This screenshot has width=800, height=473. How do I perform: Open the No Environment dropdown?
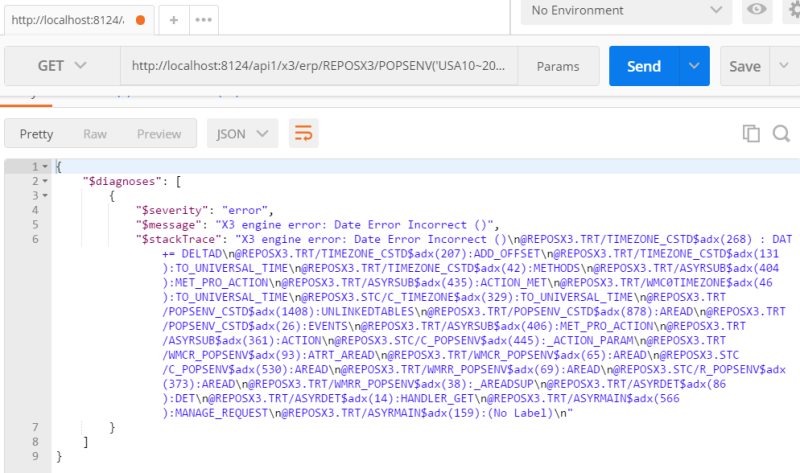pyautogui.click(x=626, y=11)
